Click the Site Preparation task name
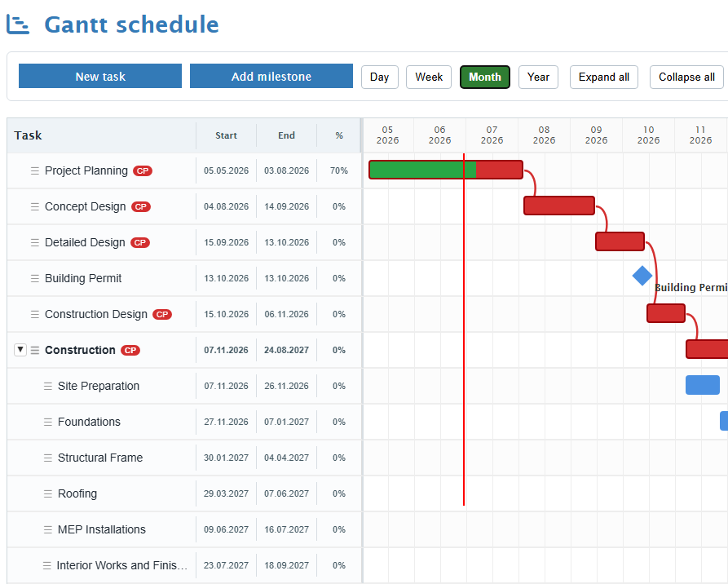Viewport: 728px width, 584px height. (99, 386)
